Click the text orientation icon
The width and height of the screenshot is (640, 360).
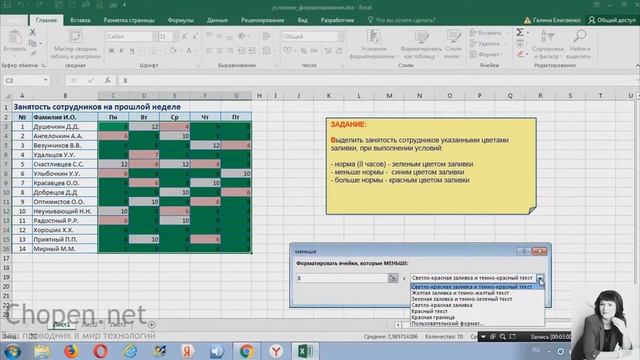[x=242, y=36]
